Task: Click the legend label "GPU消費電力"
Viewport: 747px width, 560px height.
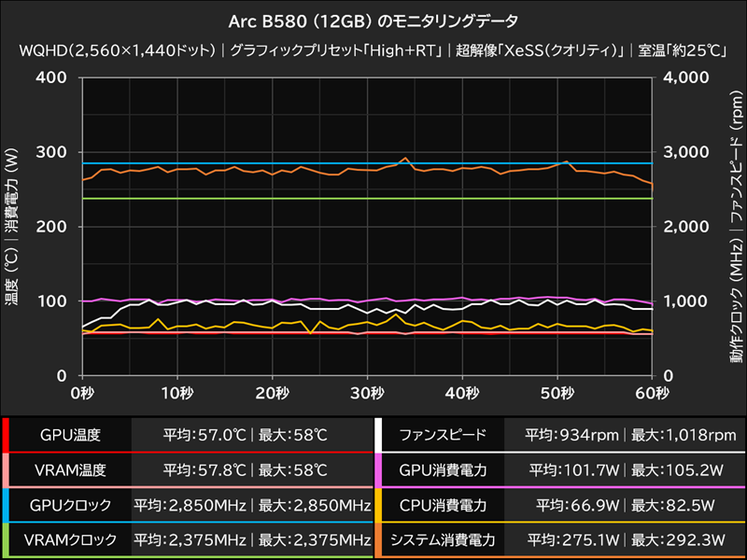Action: 443,470
